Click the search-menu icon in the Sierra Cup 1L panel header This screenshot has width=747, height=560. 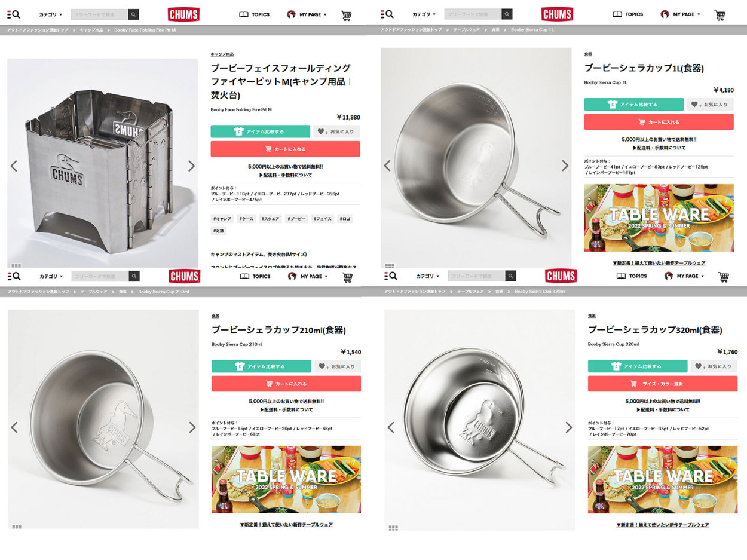point(387,14)
